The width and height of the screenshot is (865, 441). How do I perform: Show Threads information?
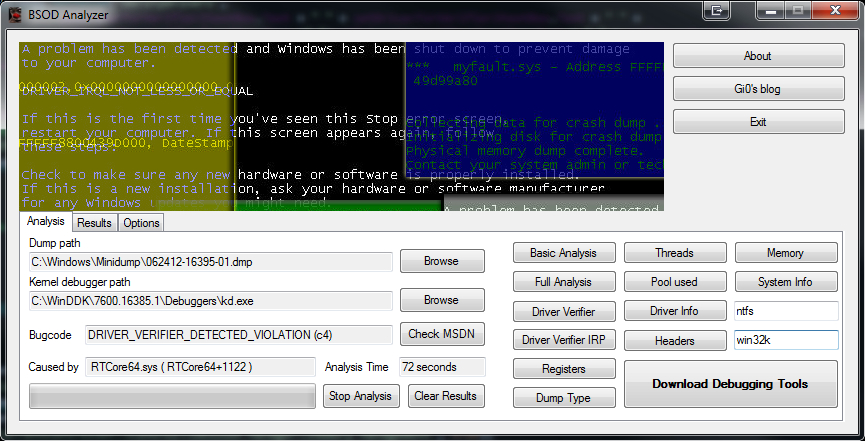pos(675,253)
